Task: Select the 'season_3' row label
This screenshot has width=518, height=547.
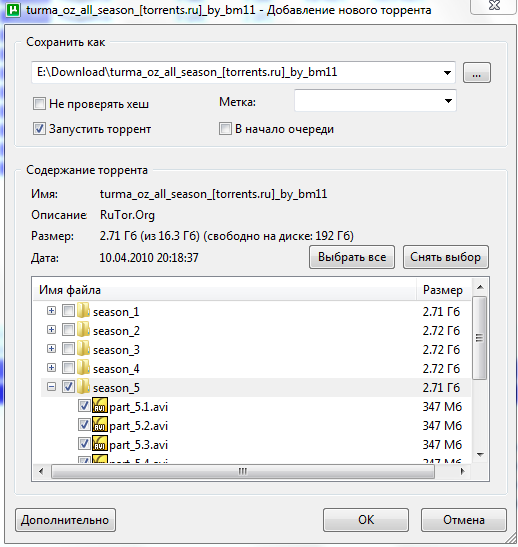Action: click(116, 350)
